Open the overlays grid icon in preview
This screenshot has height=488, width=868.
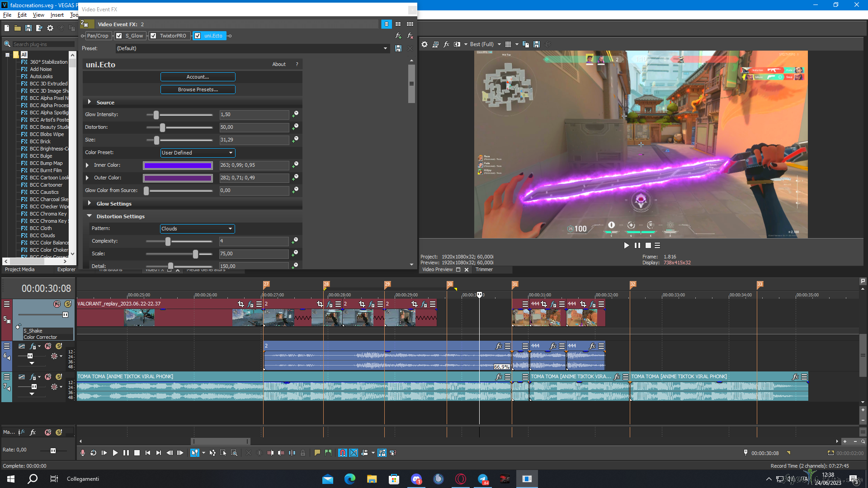(508, 44)
